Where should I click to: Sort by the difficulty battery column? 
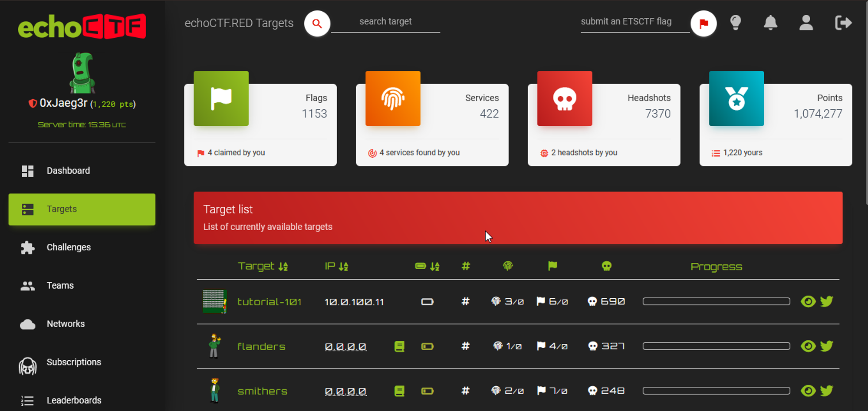pyautogui.click(x=427, y=266)
